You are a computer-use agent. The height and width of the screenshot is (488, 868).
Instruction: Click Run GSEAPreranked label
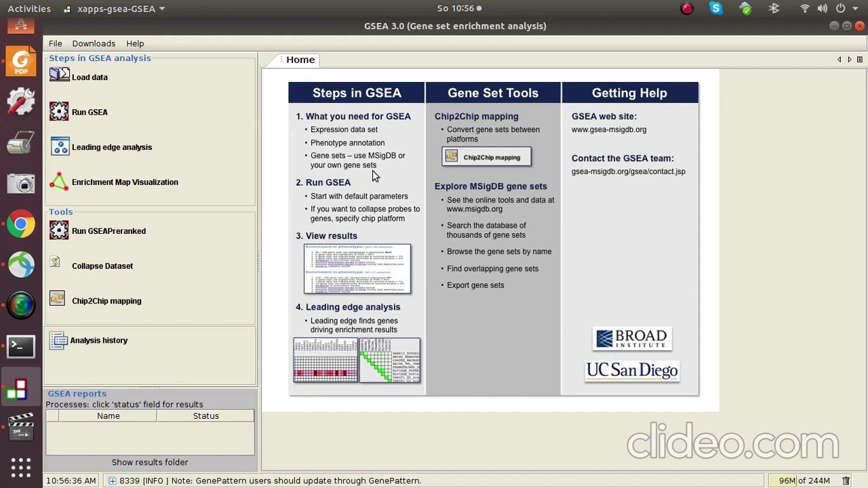click(x=108, y=231)
